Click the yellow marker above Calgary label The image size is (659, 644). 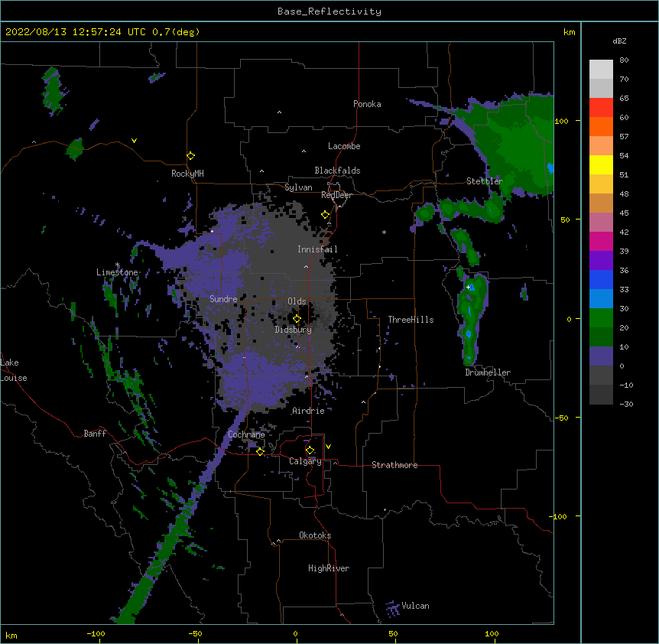[x=310, y=450]
